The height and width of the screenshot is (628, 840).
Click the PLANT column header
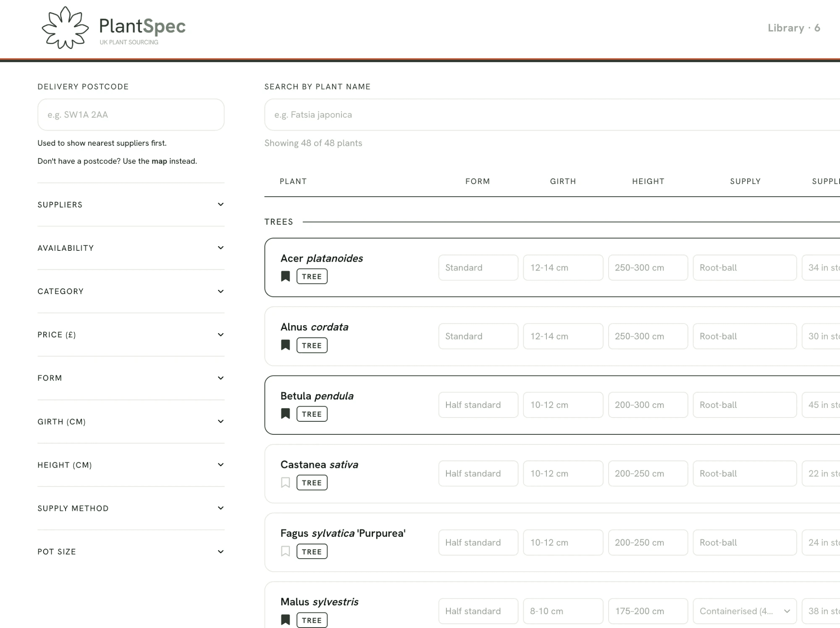(293, 181)
